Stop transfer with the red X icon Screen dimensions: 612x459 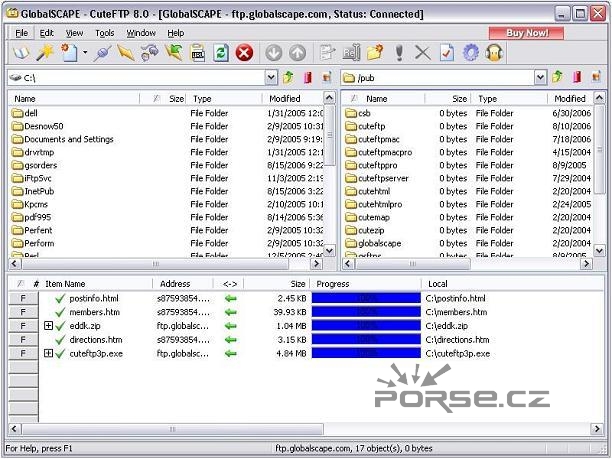pos(244,53)
